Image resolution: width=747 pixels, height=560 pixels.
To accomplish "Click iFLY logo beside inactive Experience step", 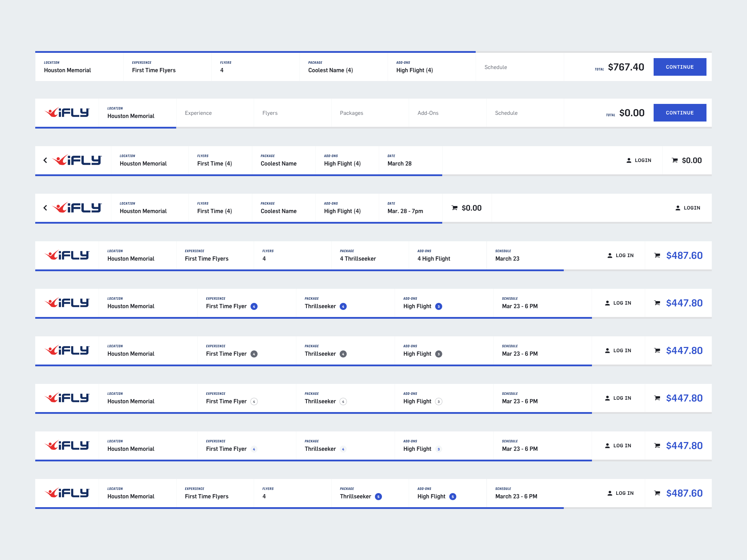I will click(x=67, y=113).
